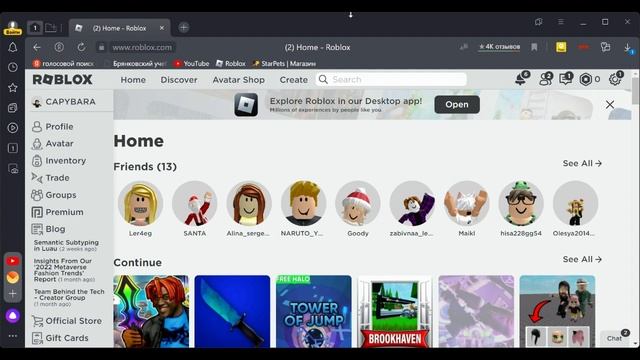
Task: Open the messages icon in Roblox header
Action: point(566,79)
